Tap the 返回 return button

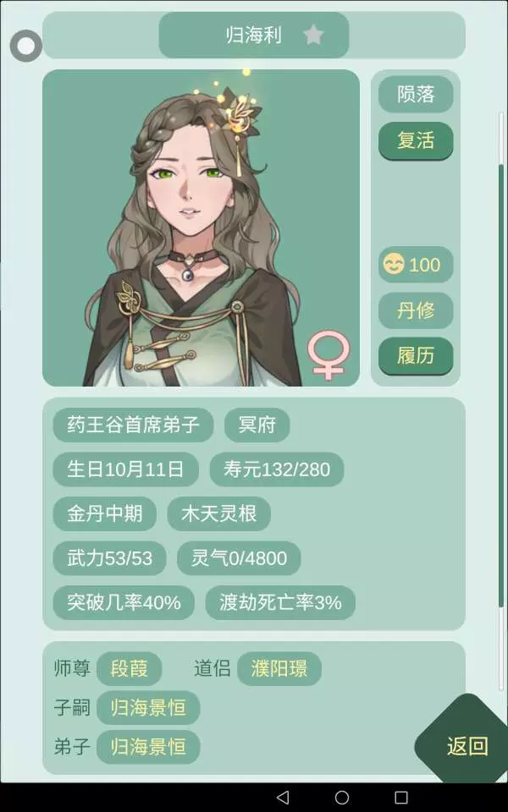(467, 746)
